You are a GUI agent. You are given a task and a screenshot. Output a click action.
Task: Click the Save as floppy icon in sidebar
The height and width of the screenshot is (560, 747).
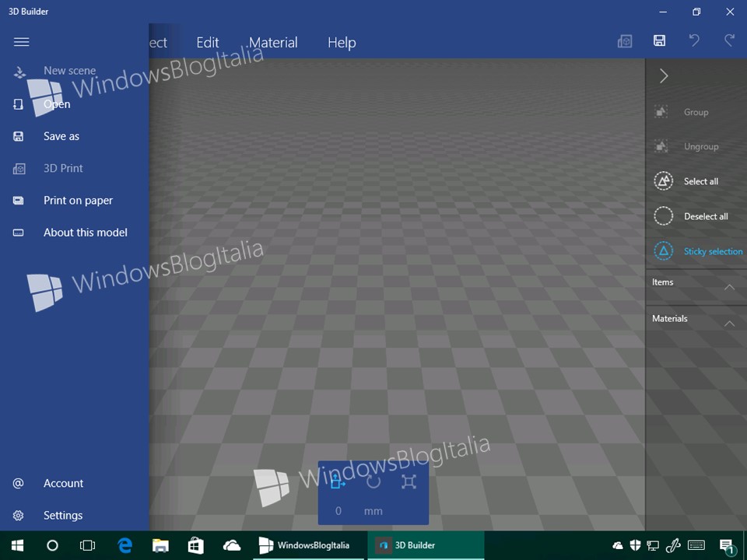coord(18,137)
